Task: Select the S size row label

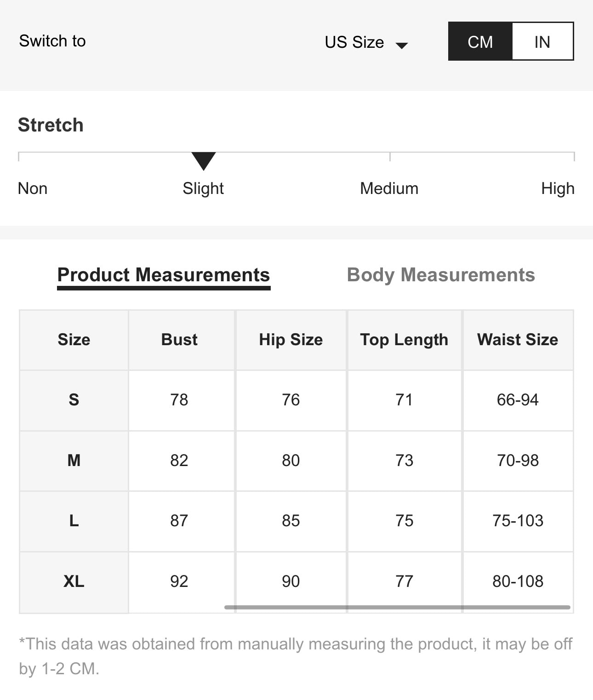Action: (74, 400)
